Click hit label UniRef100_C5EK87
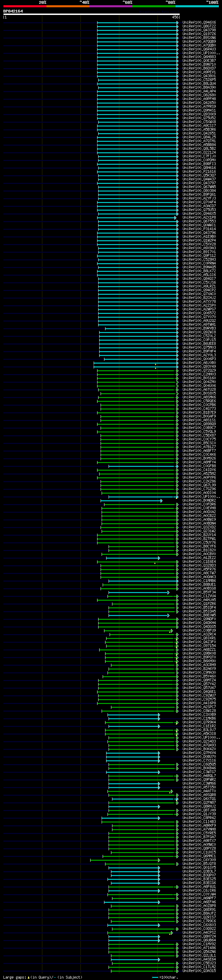The width and height of the screenshot is (222, 980). pos(199,435)
